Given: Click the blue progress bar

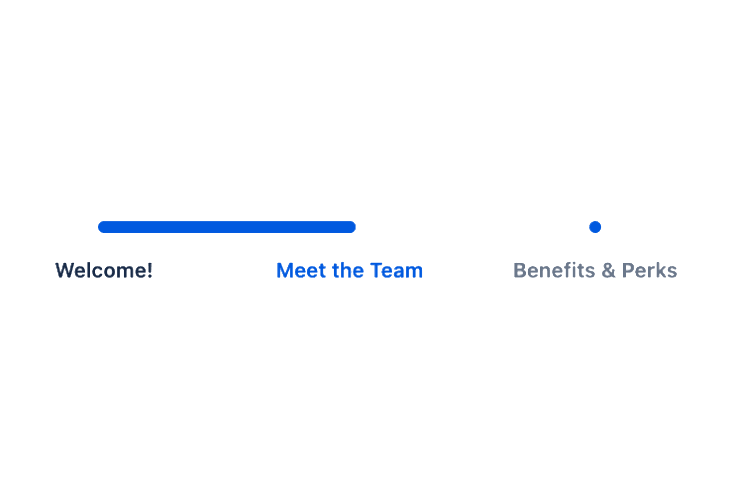Looking at the screenshot, I should [x=227, y=227].
